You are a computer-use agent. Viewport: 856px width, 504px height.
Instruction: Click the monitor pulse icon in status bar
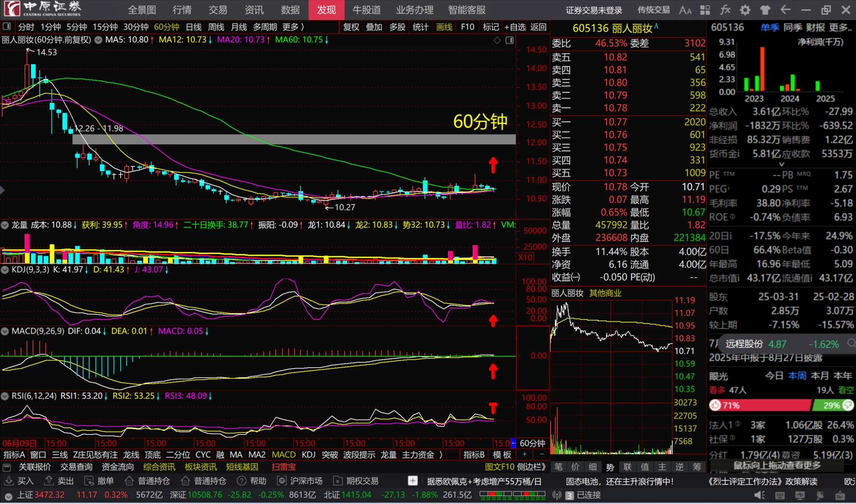[800, 495]
